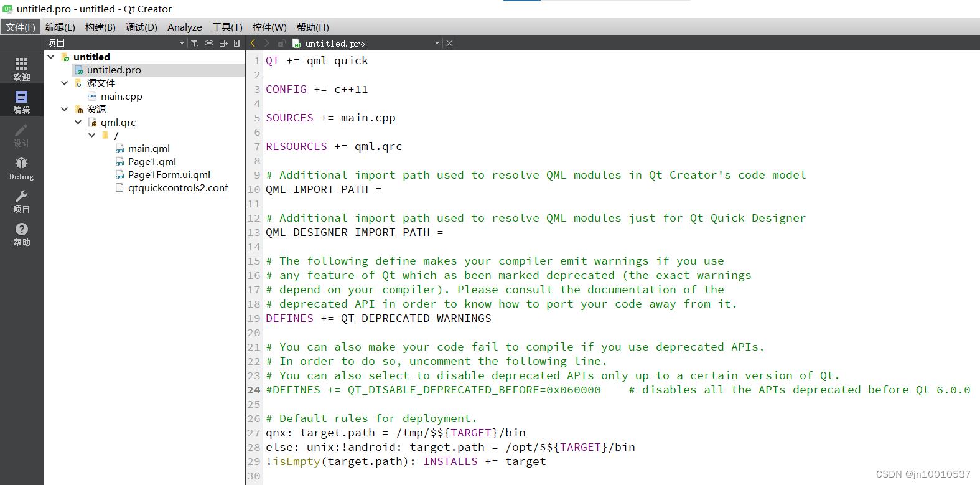Collapse the untitled project root node
980x485 pixels.
[x=51, y=57]
